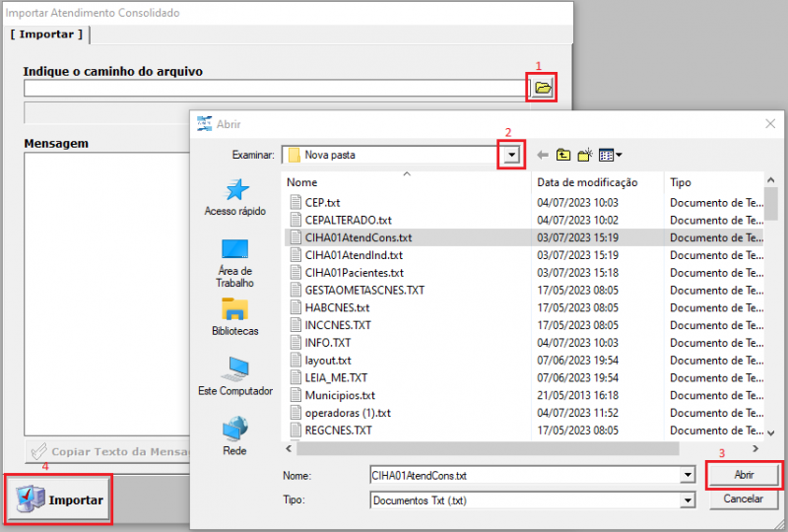This screenshot has width=788, height=532.
Task: Switch to the Importar tab
Action: 46,34
